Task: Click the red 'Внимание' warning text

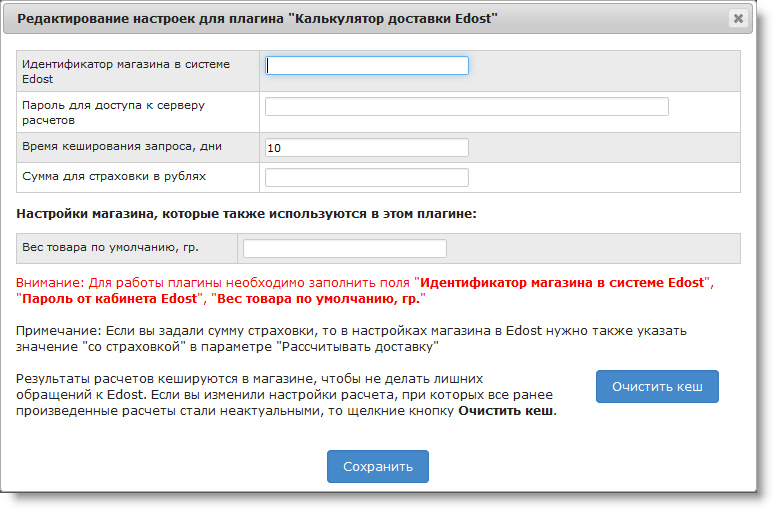Action: click(365, 291)
